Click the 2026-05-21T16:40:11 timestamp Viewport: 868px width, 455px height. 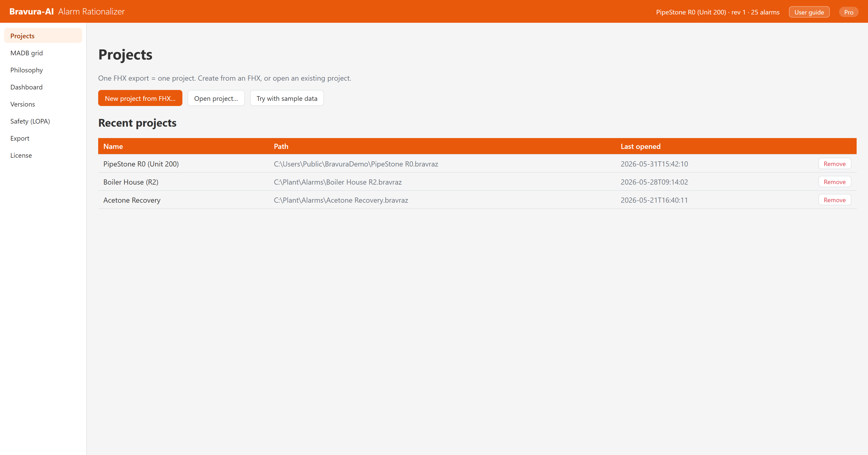[x=654, y=200]
